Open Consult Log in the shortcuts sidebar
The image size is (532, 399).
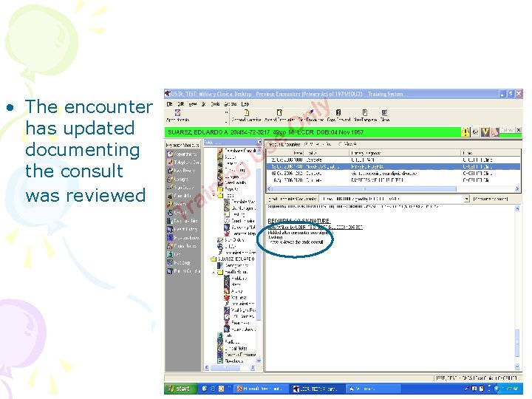tap(179, 196)
